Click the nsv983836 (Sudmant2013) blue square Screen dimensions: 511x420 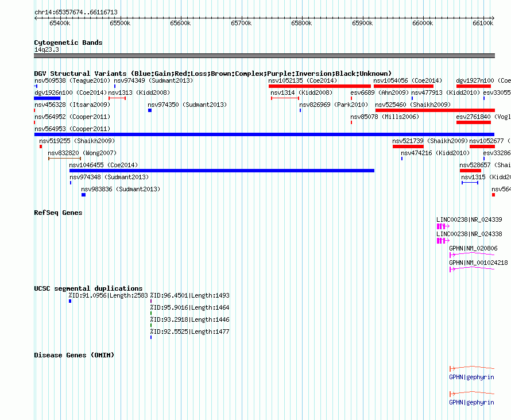coord(83,195)
